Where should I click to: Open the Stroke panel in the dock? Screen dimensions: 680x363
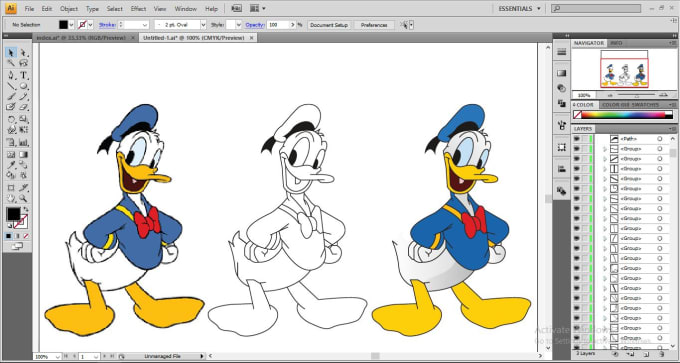tap(562, 52)
